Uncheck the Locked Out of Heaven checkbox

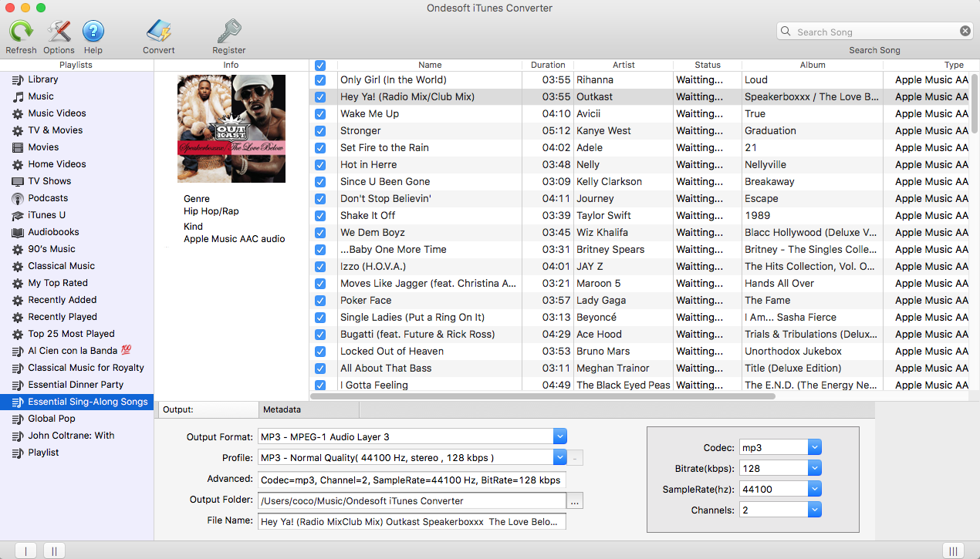[x=320, y=351]
